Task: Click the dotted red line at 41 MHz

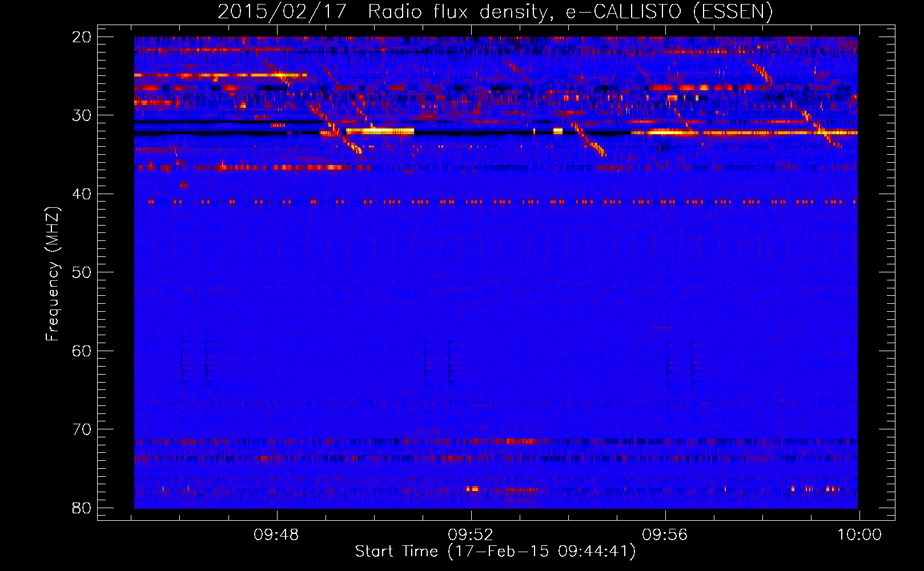Action: click(x=496, y=202)
